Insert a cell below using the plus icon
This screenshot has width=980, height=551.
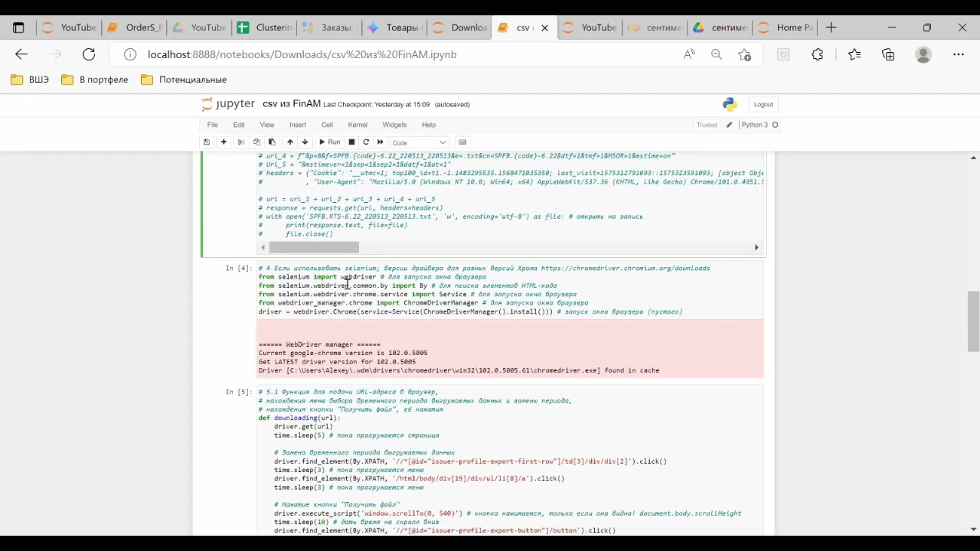coord(224,142)
